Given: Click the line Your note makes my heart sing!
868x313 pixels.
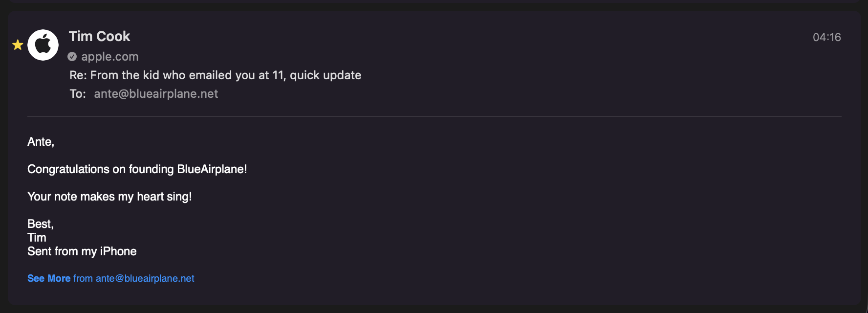Looking at the screenshot, I should 109,197.
